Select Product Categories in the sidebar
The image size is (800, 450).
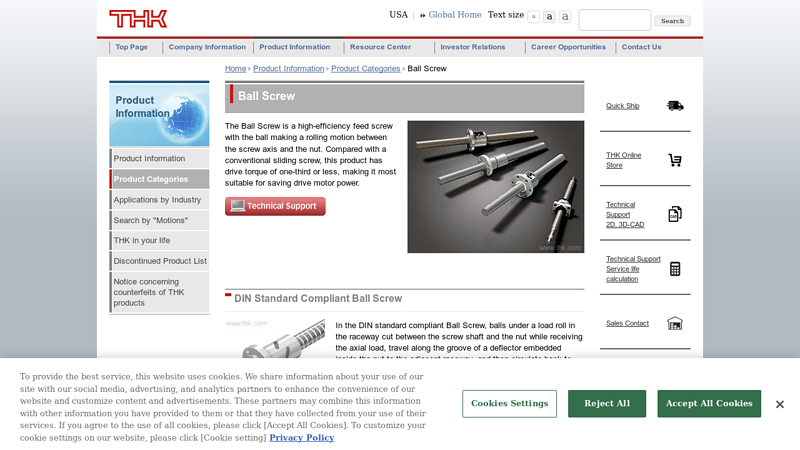pos(159,179)
